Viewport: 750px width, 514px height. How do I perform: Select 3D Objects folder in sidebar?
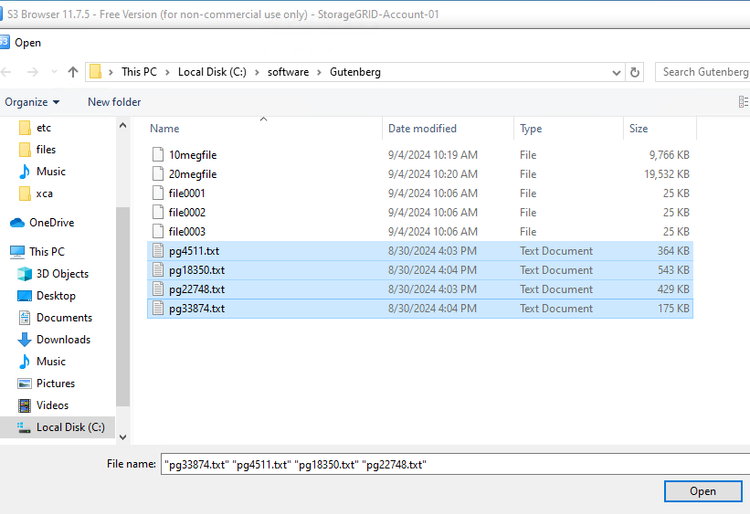pyautogui.click(x=62, y=274)
